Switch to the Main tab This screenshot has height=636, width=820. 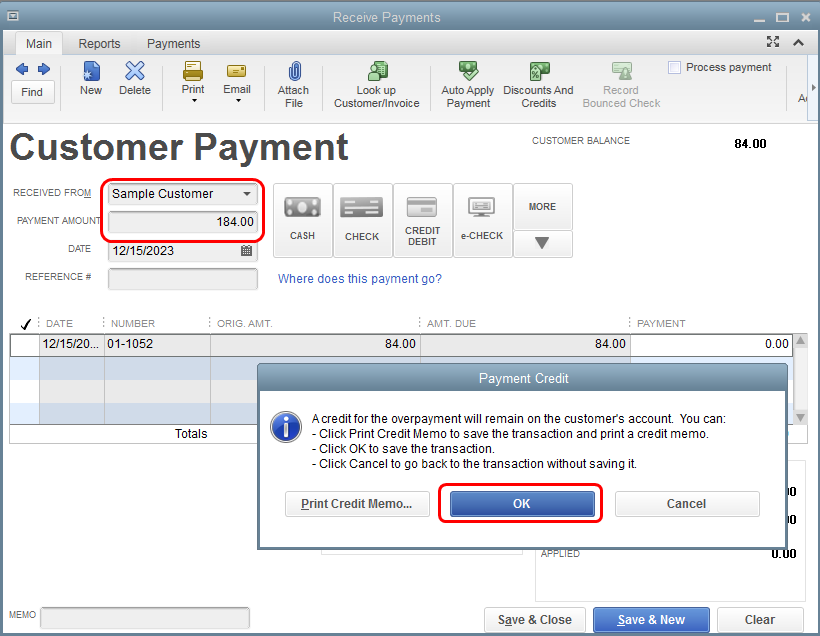click(39, 43)
